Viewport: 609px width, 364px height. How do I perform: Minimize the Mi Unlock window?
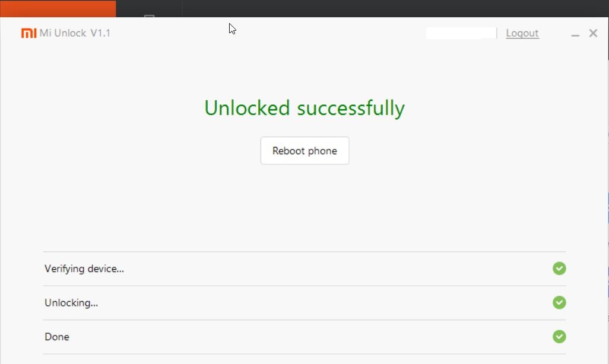575,34
